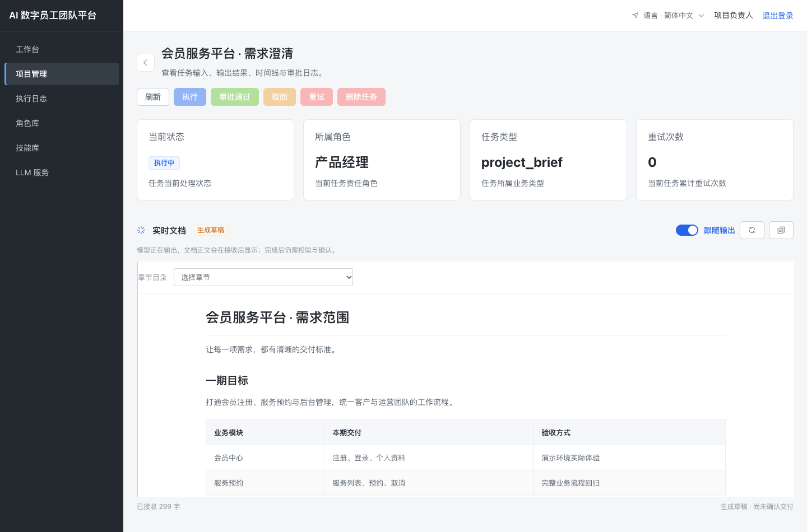Open LLM 服务 in the sidebar
Screen dimensions: 807x532
coord(62,172)
